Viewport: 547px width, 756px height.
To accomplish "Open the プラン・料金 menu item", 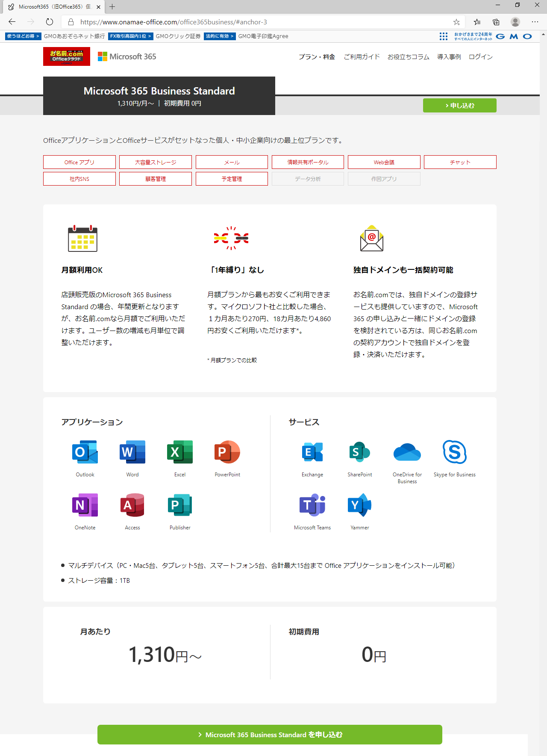I will point(317,57).
